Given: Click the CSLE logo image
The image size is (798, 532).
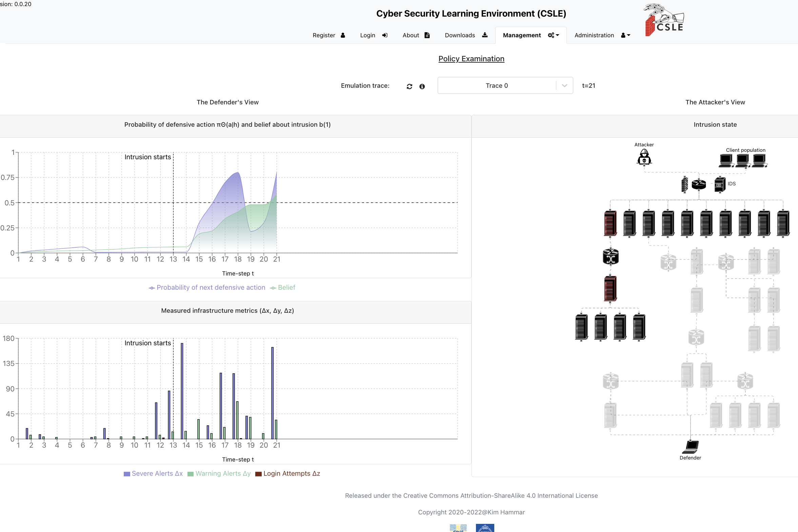Looking at the screenshot, I should point(664,20).
